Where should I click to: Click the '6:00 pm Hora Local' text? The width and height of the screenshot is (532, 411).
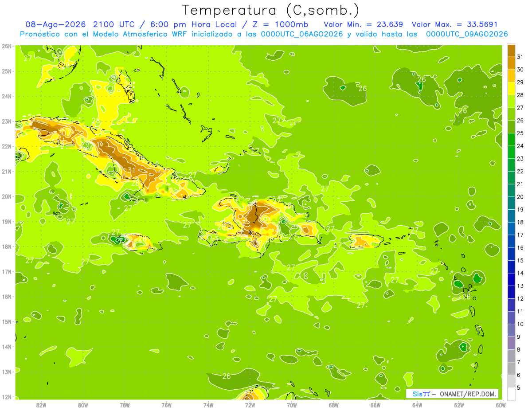195,24
